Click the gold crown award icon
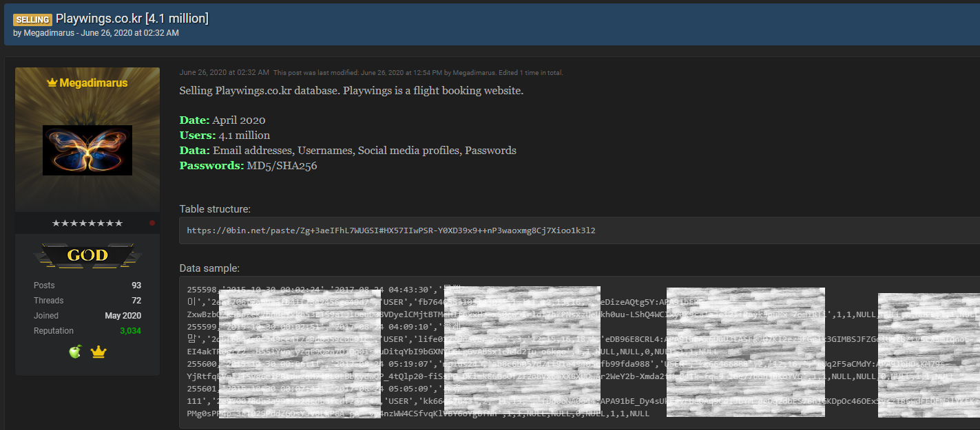980x430 pixels. (98, 352)
